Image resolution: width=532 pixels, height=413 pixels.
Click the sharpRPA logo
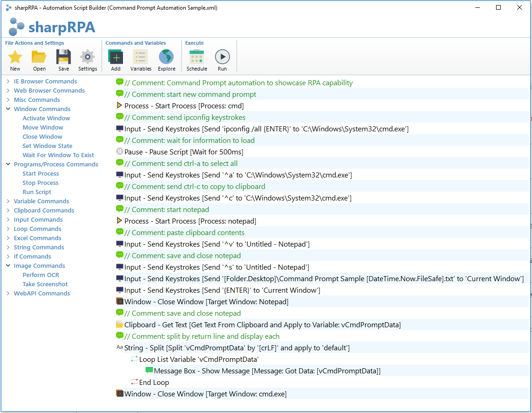pyautogui.click(x=52, y=27)
